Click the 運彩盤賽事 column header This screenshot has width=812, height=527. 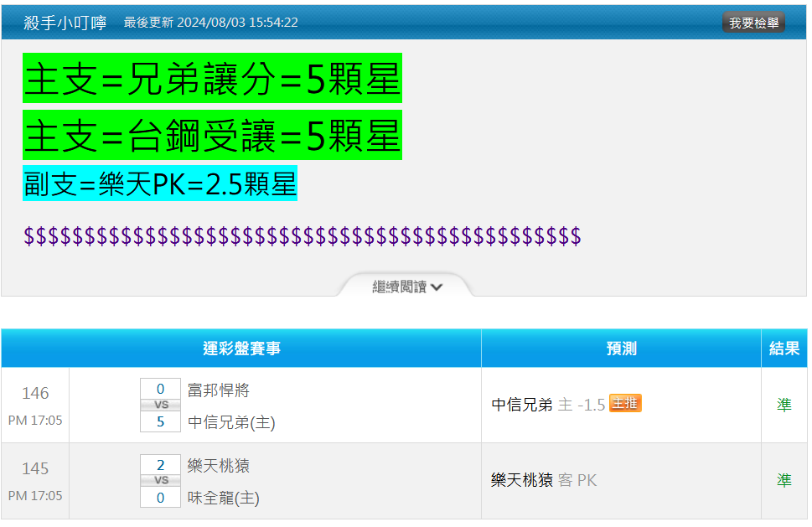coord(241,349)
